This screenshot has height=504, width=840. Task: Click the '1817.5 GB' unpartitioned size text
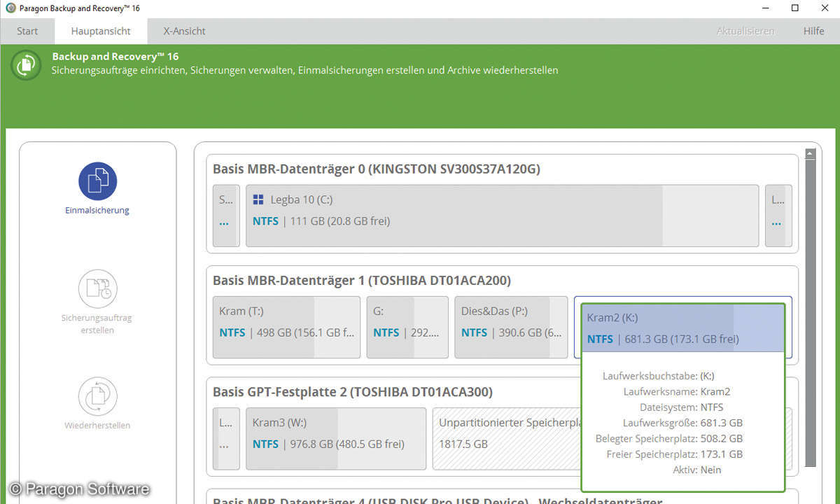point(463,444)
